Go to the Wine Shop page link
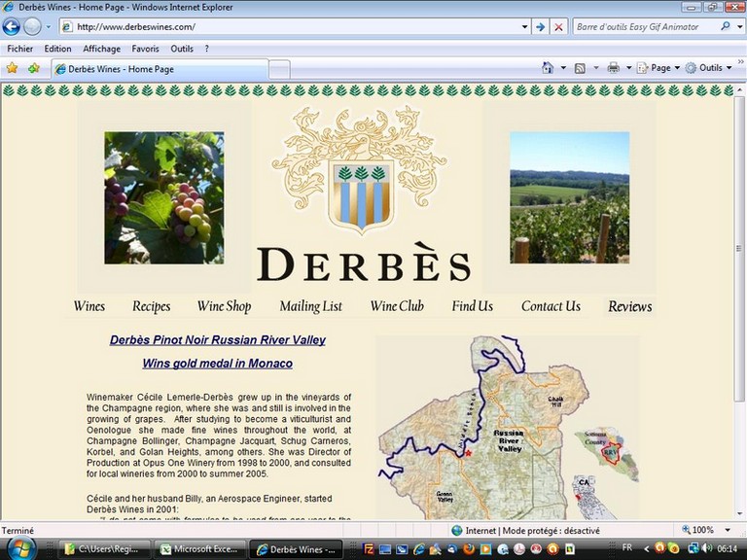 point(224,306)
